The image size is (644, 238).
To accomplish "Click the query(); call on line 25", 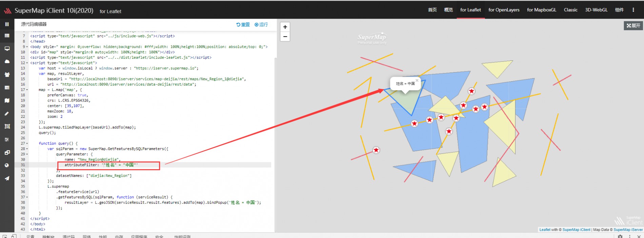I will click(x=47, y=133).
